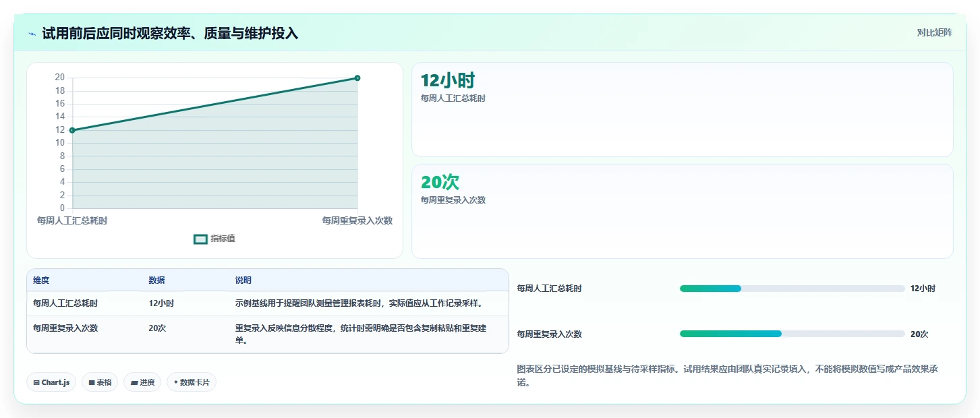Click the 数据 column header

(x=157, y=280)
